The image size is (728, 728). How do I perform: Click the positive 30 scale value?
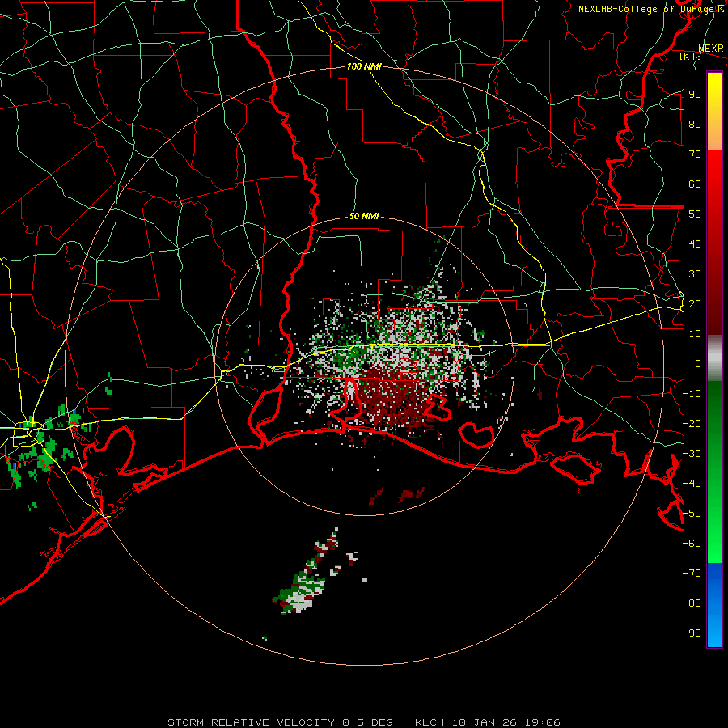coord(695,274)
